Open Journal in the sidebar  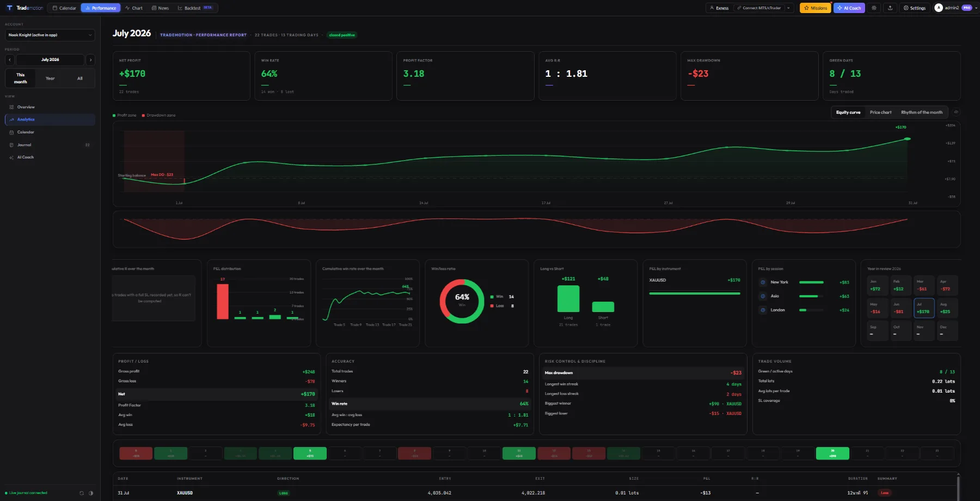[x=50, y=145]
